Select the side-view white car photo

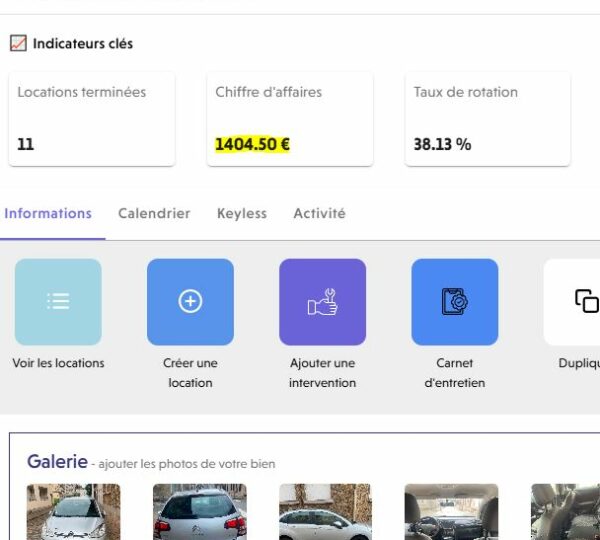(x=325, y=512)
